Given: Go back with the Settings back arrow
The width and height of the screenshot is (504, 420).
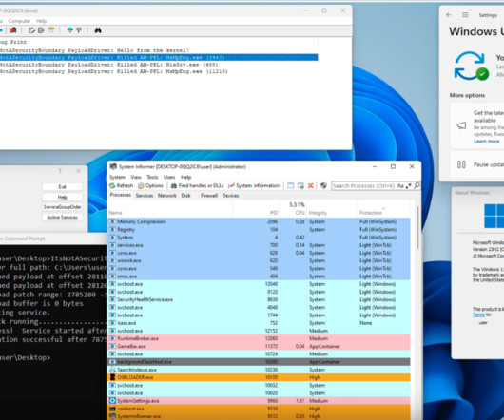Looking at the screenshot, I should click(x=449, y=15).
